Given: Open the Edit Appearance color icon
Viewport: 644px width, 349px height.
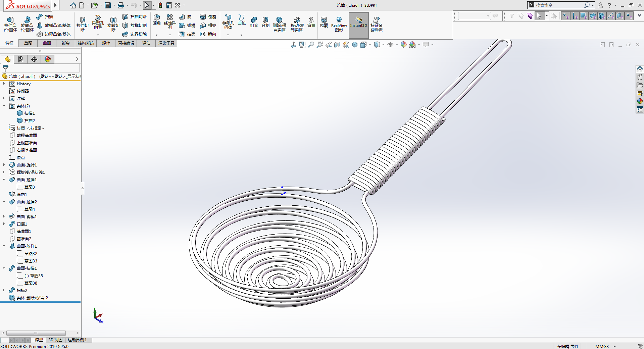Looking at the screenshot, I should click(x=404, y=45).
